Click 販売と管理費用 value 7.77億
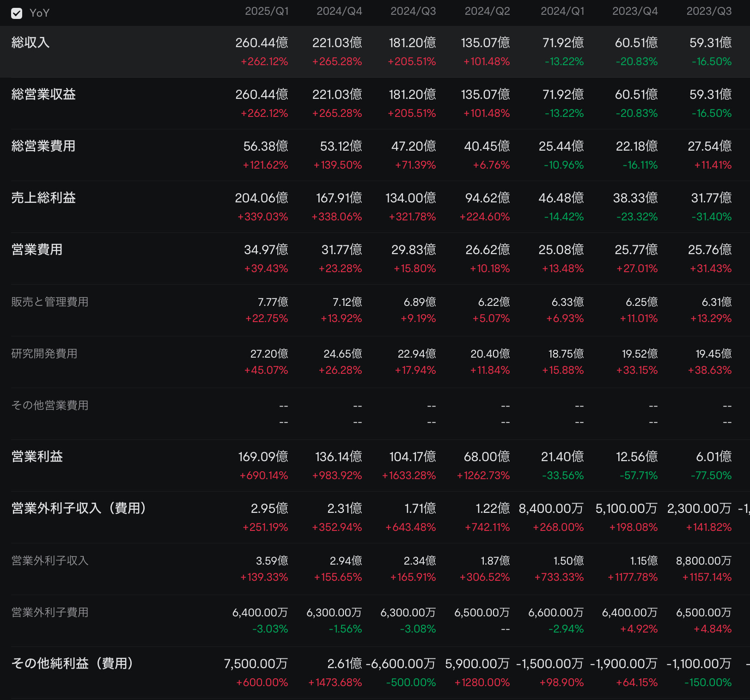The image size is (750, 700). coord(273,302)
